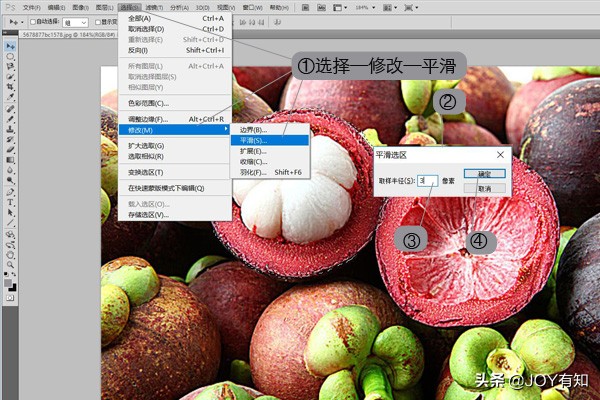Viewport: 600px width, 400px height.
Task: Choose 全部(A) from the select menu
Action: [x=175, y=18]
